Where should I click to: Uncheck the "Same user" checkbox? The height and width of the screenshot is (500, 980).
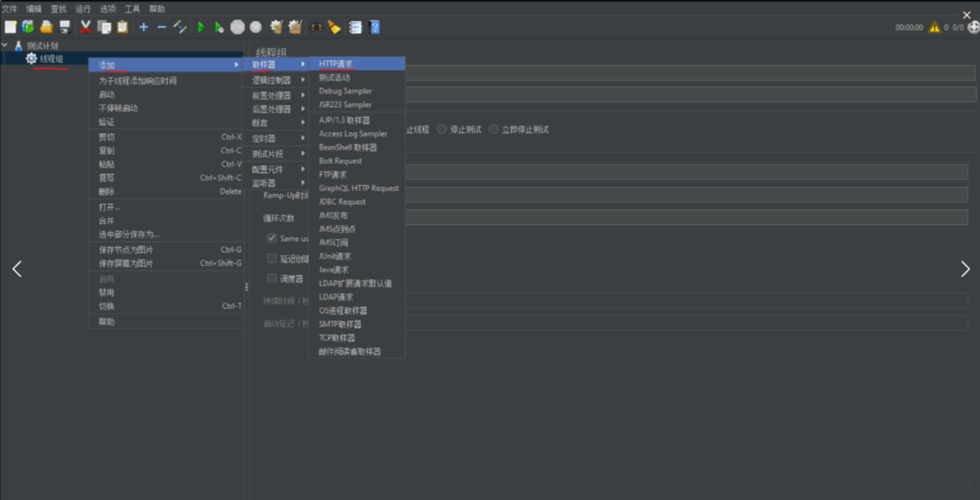point(272,238)
